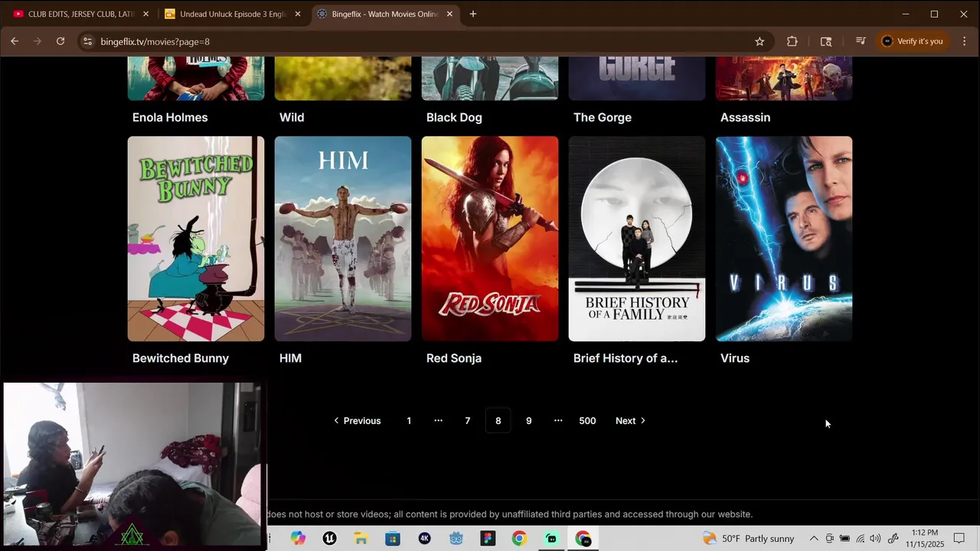Viewport: 980px width, 551px height.
Task: Open Unreal Engine from the taskbar
Action: [x=329, y=539]
